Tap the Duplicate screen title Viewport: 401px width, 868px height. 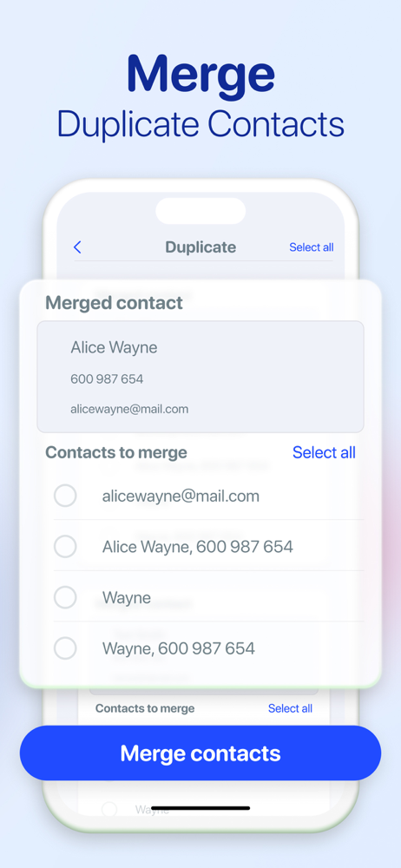tap(200, 247)
